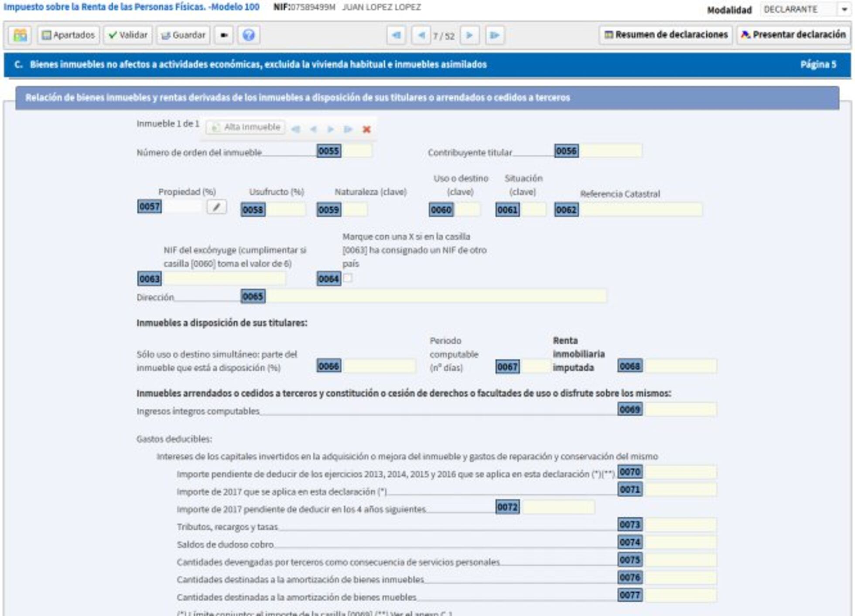Open Resumen de declaraciones
Viewport: 855px width, 616px height.
(666, 35)
